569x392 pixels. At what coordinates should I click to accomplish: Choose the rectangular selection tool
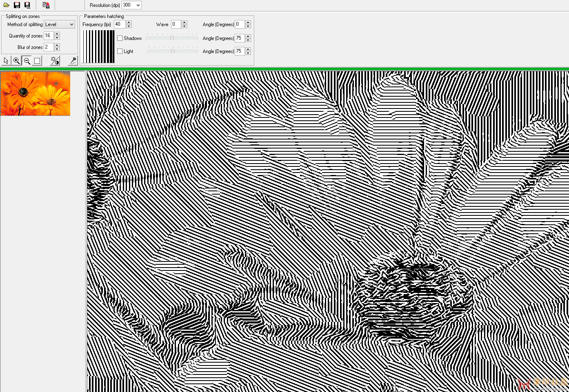[37, 61]
